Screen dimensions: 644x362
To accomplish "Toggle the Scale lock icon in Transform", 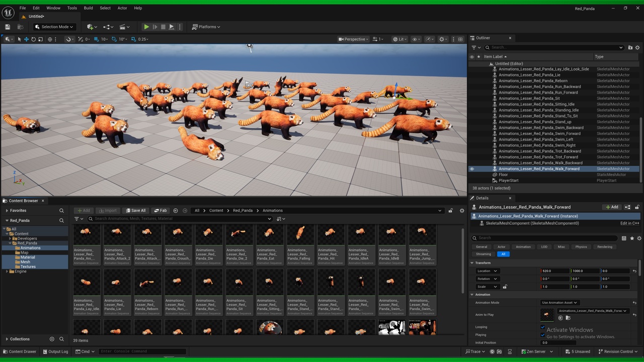I will click(505, 287).
